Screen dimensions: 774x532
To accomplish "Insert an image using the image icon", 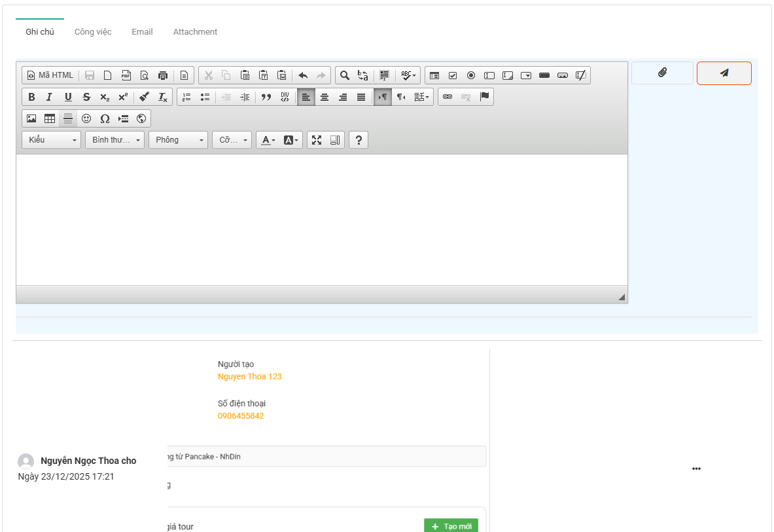I will [x=31, y=118].
